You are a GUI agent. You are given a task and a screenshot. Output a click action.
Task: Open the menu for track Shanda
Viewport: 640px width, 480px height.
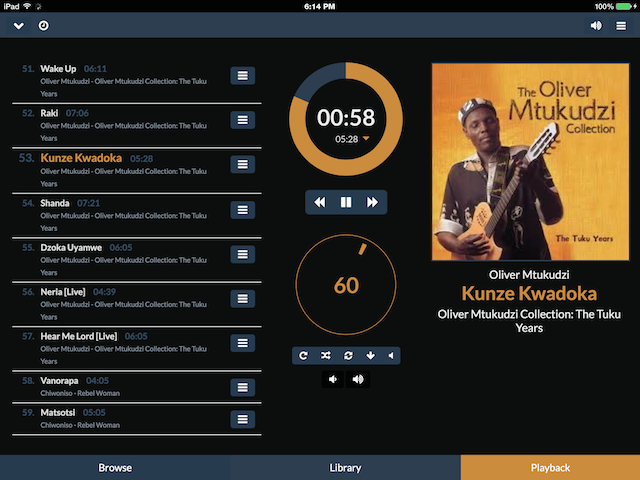tap(242, 210)
